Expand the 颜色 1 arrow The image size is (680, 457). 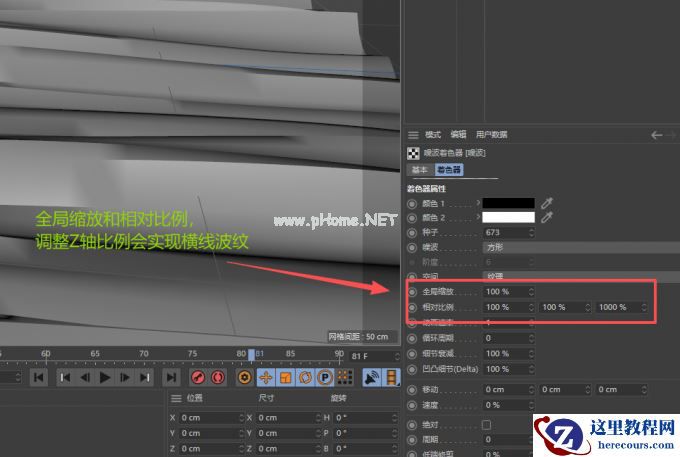[478, 202]
